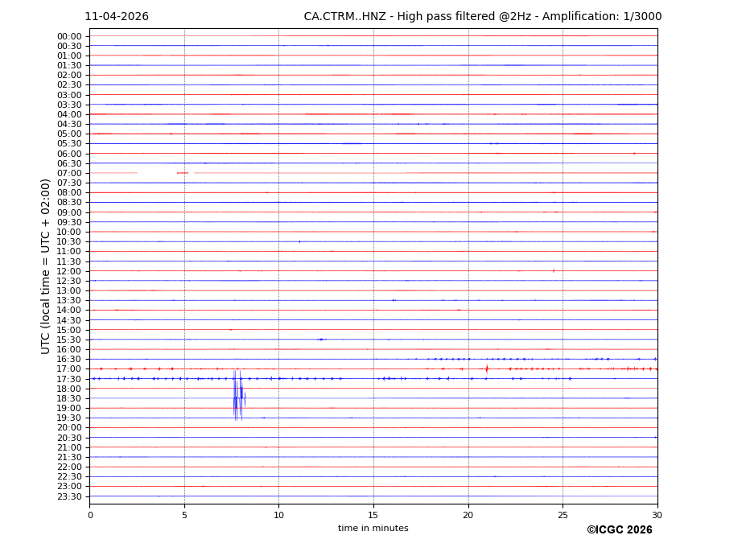746x560 pixels.
Task: Select the x-axis tick label 15
Action: tap(373, 515)
